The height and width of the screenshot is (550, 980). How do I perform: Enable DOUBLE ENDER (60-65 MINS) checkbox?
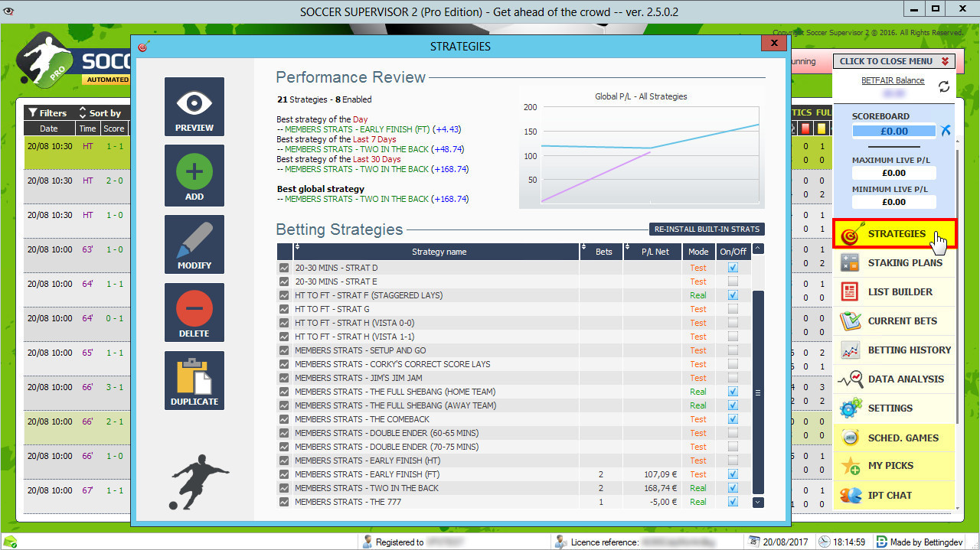point(733,433)
